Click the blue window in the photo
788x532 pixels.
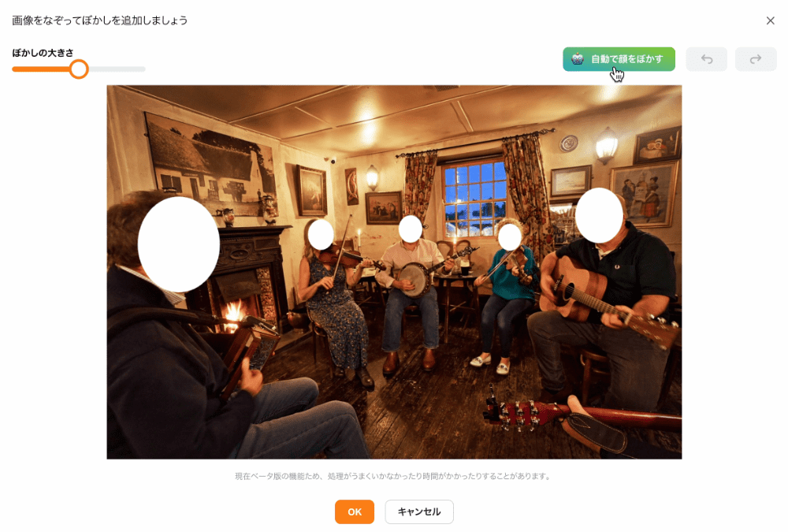point(475,199)
